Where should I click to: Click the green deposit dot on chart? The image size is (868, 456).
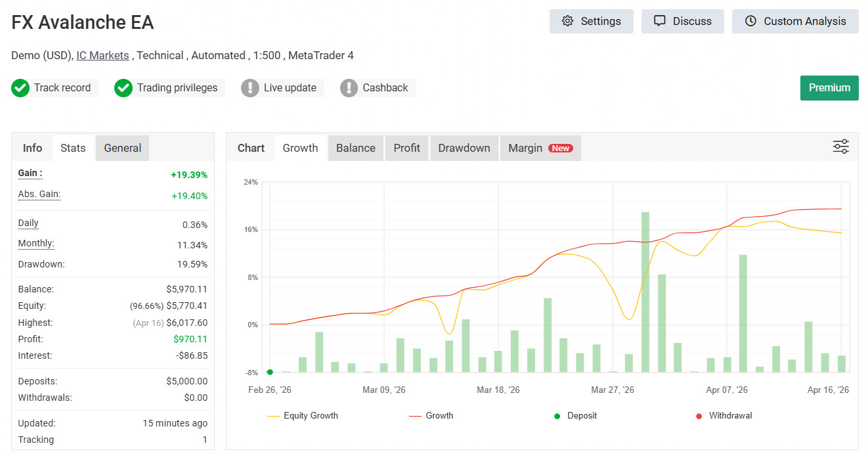(270, 372)
